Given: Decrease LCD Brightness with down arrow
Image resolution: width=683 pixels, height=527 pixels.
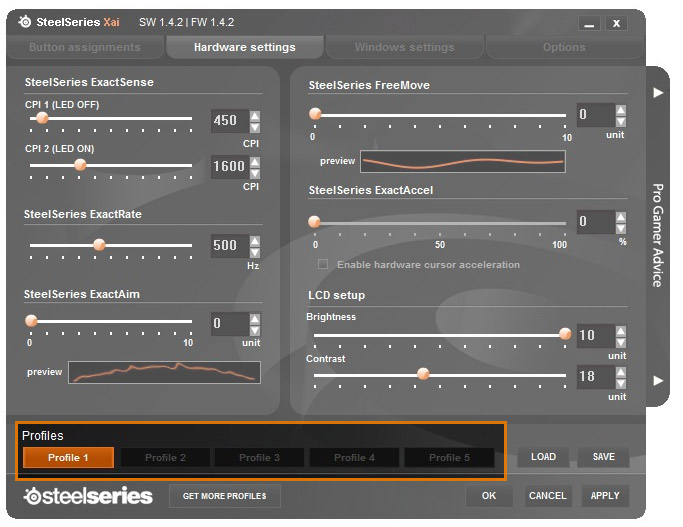Looking at the screenshot, I should point(621,342).
